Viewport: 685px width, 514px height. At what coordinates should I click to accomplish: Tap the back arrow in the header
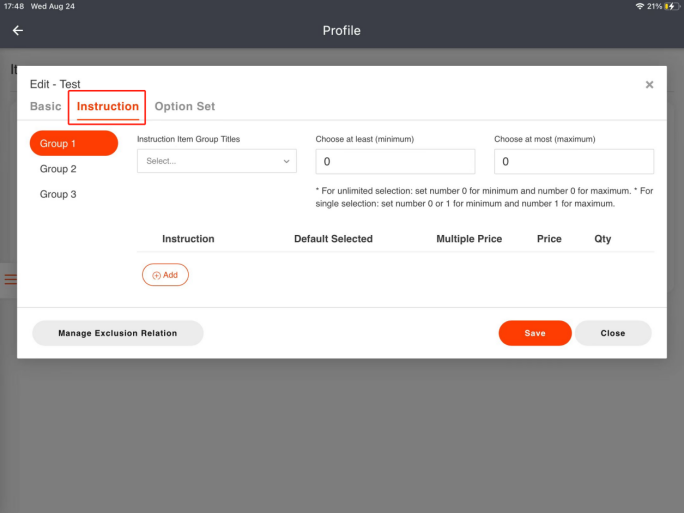(17, 31)
